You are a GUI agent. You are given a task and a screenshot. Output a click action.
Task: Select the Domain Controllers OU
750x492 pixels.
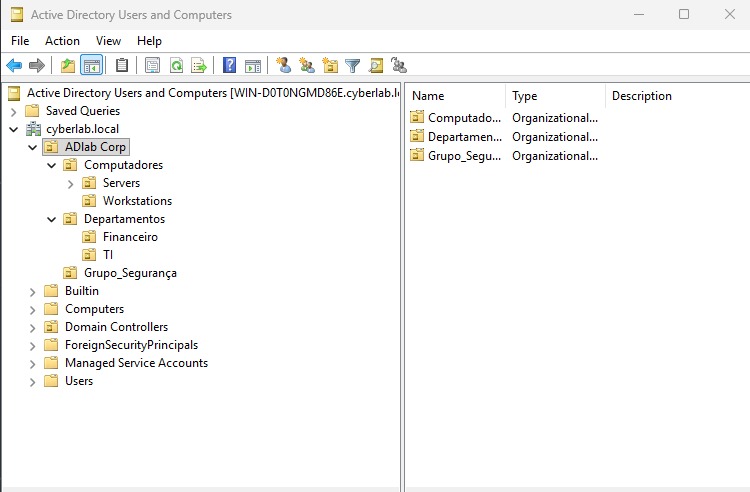pos(116,327)
